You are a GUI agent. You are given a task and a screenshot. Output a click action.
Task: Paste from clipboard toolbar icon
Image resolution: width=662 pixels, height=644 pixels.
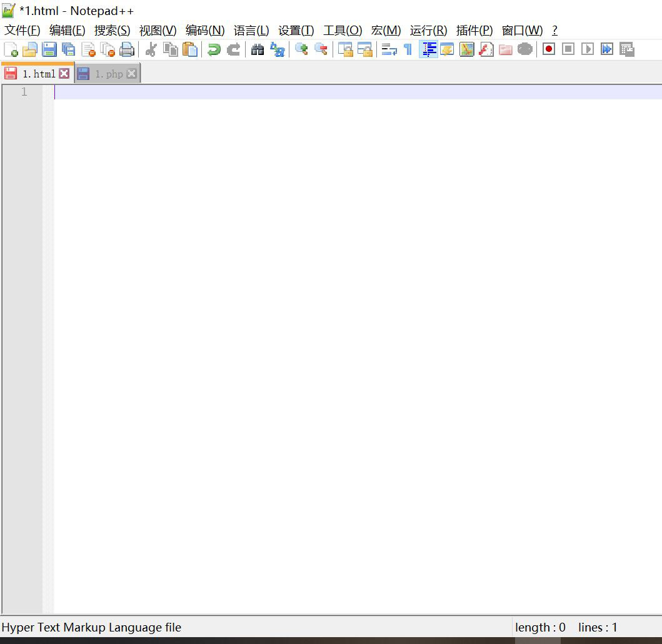click(x=190, y=50)
